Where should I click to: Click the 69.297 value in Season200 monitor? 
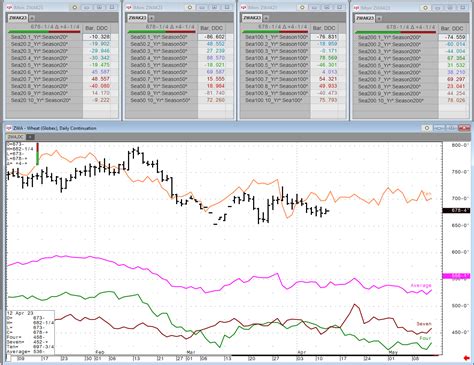pyautogui.click(x=452, y=79)
